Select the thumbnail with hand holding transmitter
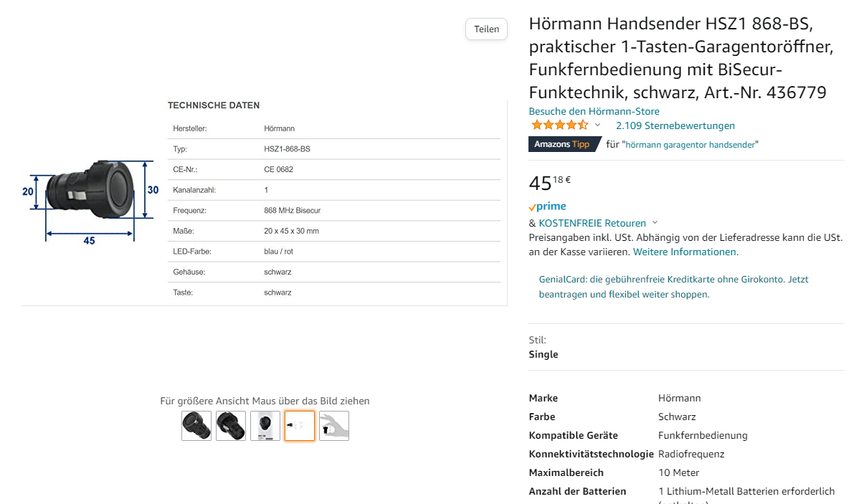 coord(334,426)
